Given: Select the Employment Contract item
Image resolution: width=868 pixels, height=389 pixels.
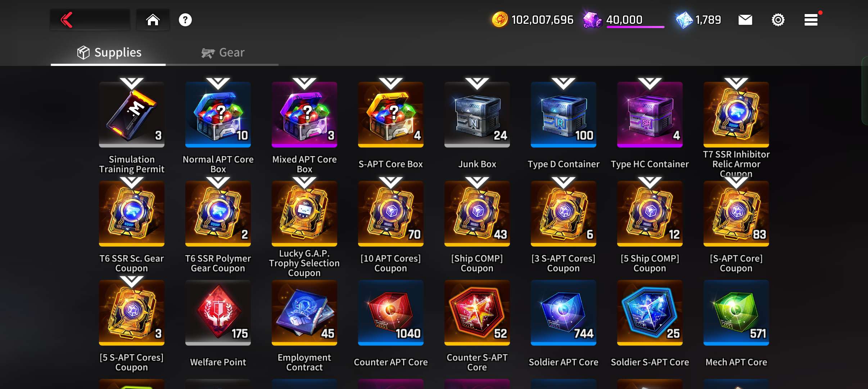Looking at the screenshot, I should (x=304, y=313).
